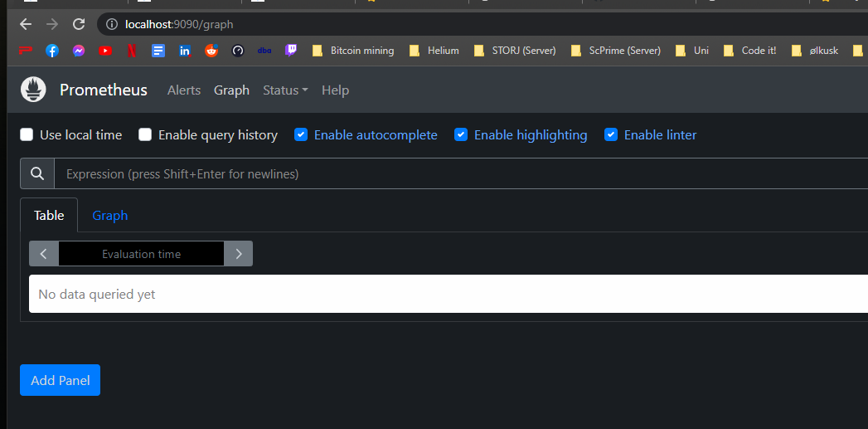Open the Facebook bookmark icon
The height and width of the screenshot is (429, 868).
pos(52,51)
